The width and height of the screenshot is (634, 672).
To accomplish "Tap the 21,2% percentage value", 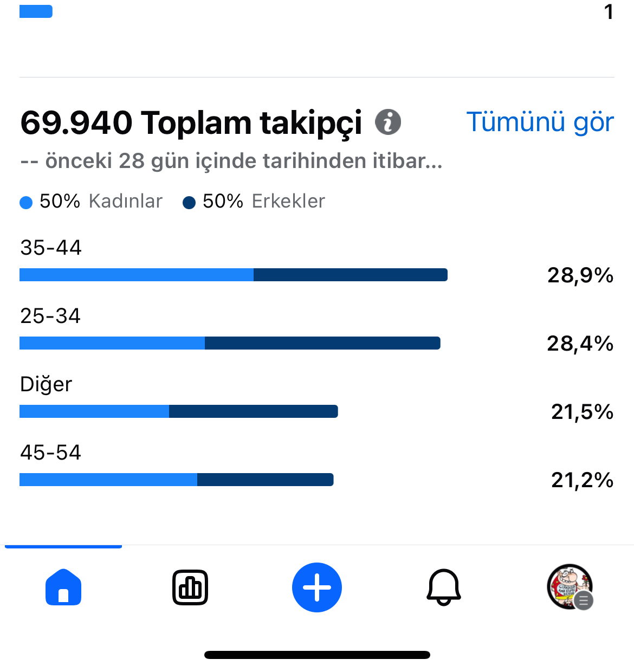I will [583, 480].
